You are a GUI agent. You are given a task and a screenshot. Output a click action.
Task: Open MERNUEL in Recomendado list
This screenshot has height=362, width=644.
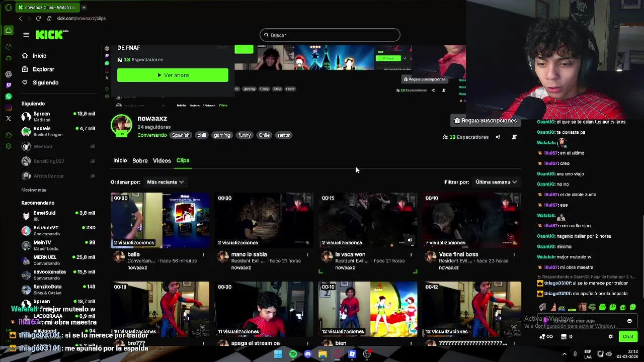point(58,260)
